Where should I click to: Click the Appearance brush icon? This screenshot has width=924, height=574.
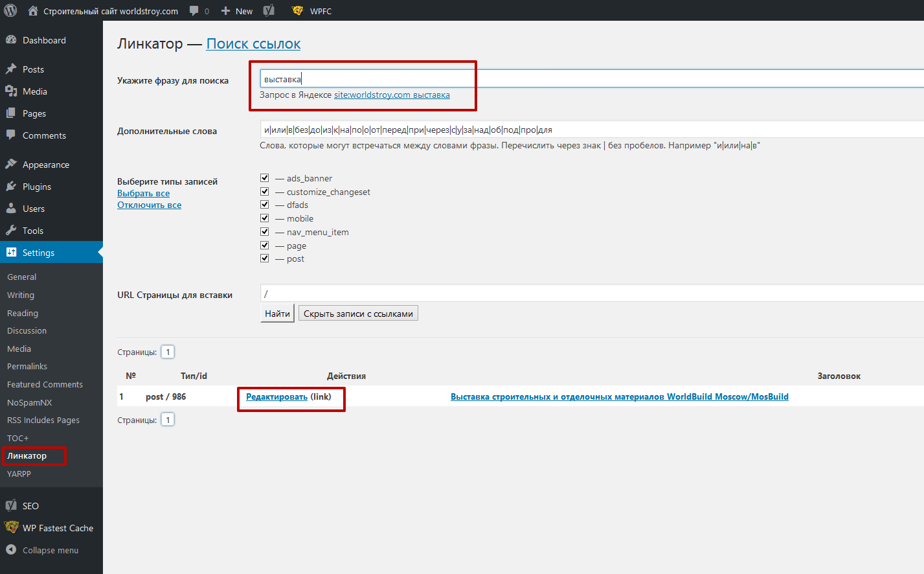coord(11,165)
